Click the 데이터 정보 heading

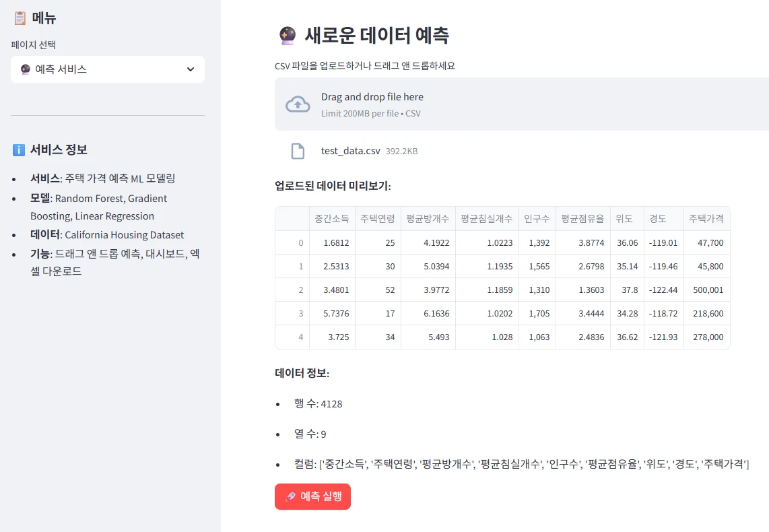coord(302,373)
